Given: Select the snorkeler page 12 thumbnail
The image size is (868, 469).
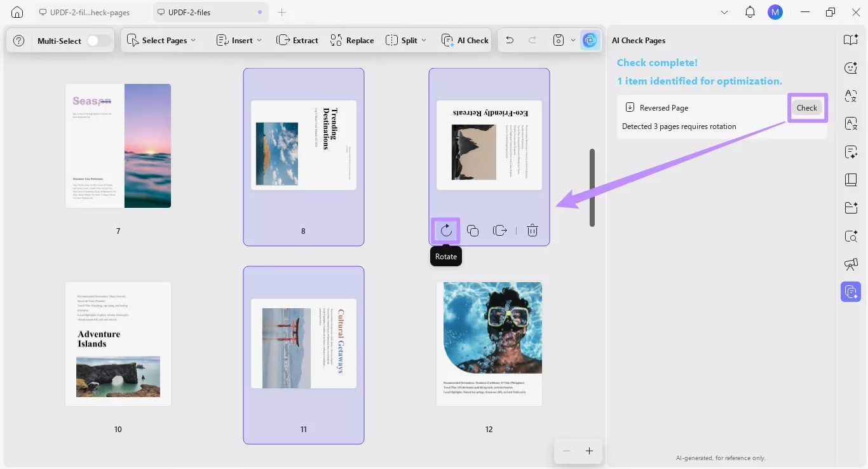Looking at the screenshot, I should pos(489,344).
